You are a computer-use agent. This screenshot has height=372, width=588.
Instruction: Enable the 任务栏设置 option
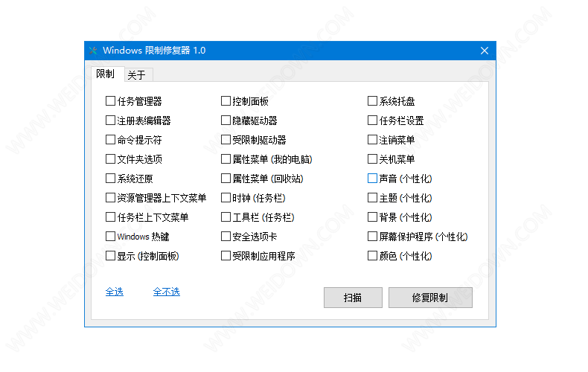pos(372,121)
